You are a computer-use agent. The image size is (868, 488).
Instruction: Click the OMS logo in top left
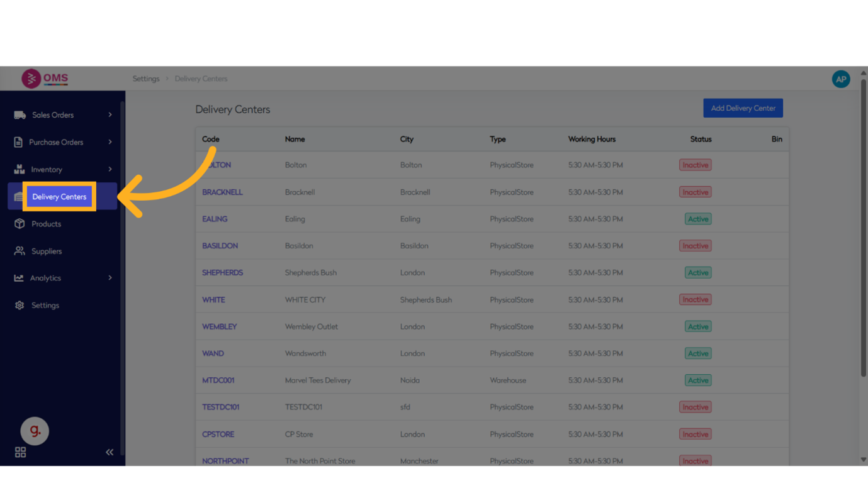44,78
